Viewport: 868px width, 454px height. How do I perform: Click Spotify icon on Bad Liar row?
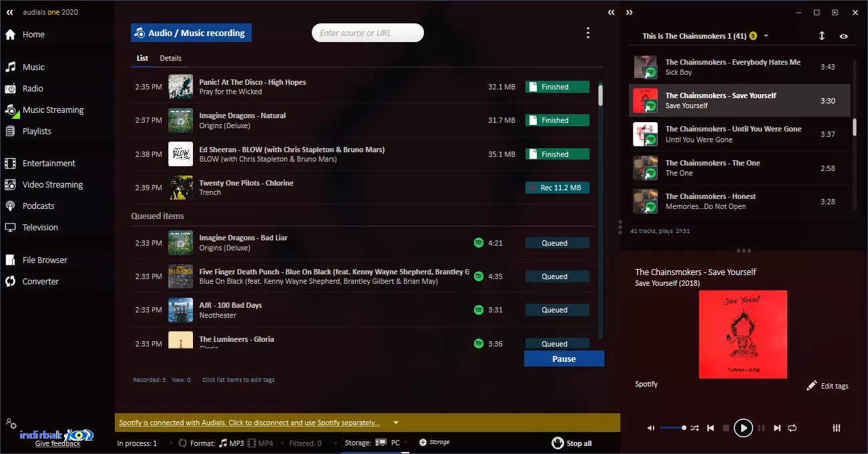pyautogui.click(x=479, y=243)
